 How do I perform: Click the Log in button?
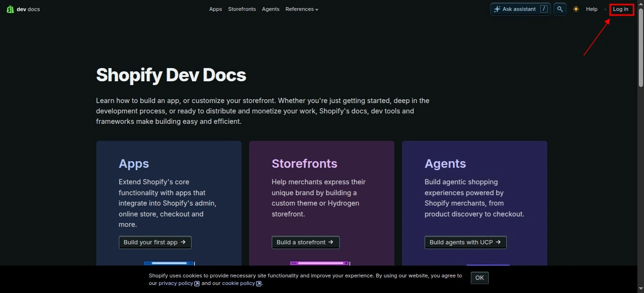(x=621, y=9)
